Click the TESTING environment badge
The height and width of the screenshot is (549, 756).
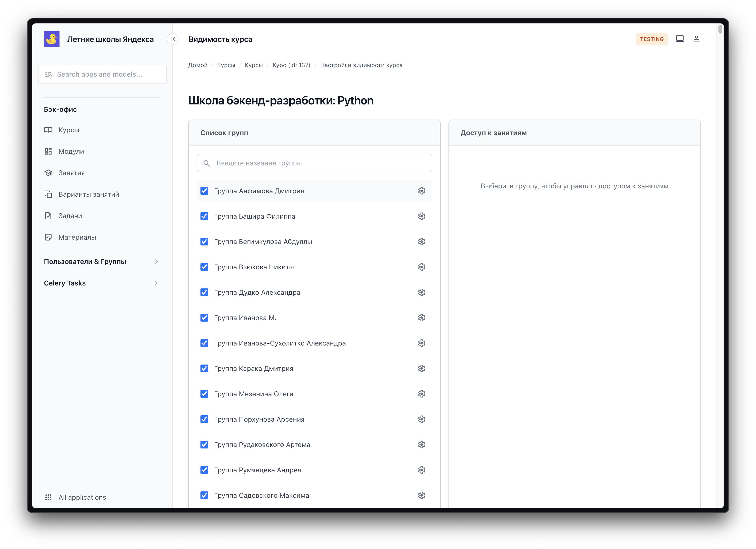(652, 39)
